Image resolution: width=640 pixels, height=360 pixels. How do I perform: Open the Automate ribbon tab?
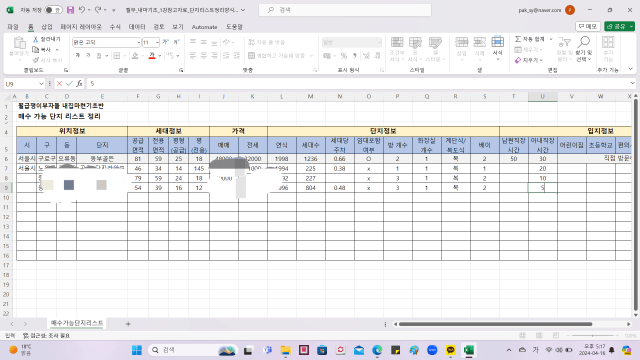click(204, 27)
